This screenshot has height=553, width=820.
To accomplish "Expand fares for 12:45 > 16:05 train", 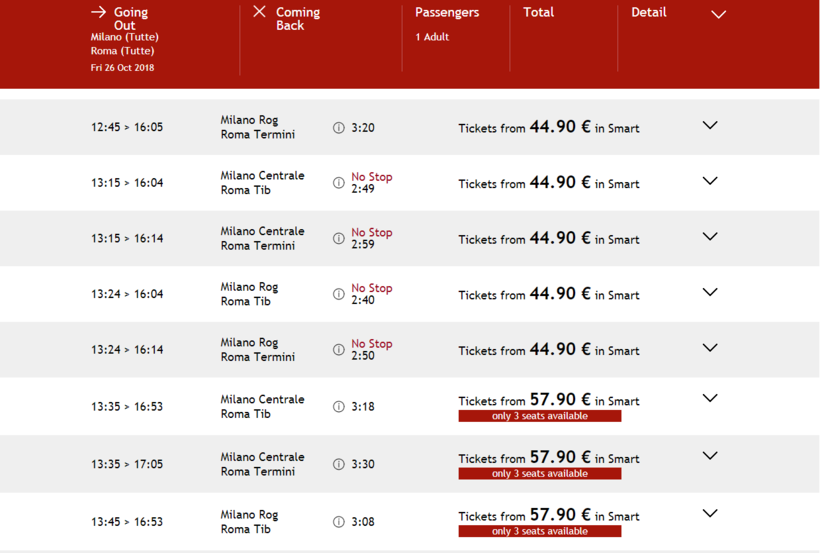I will pos(710,126).
